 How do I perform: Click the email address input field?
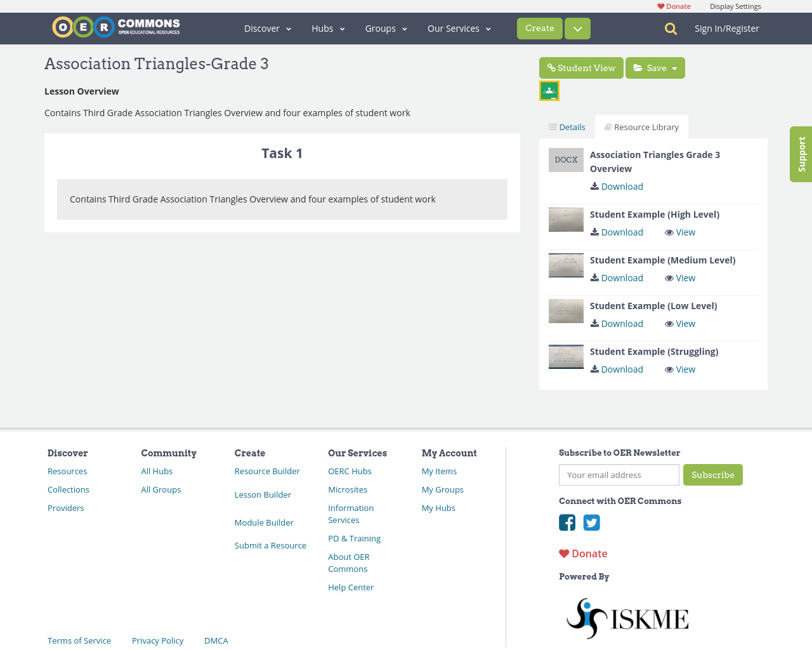pos(619,474)
